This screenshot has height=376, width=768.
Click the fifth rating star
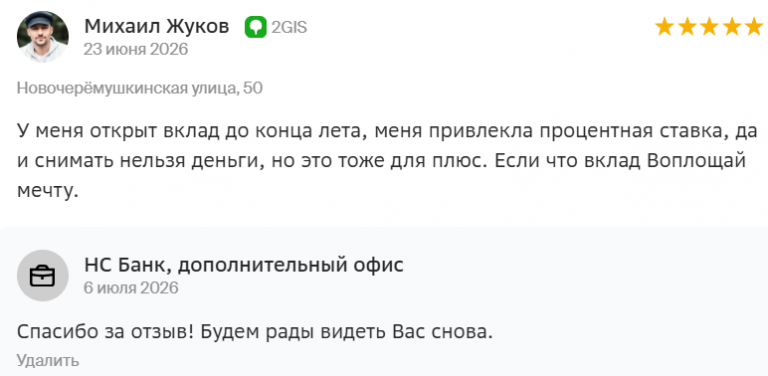pos(754,27)
